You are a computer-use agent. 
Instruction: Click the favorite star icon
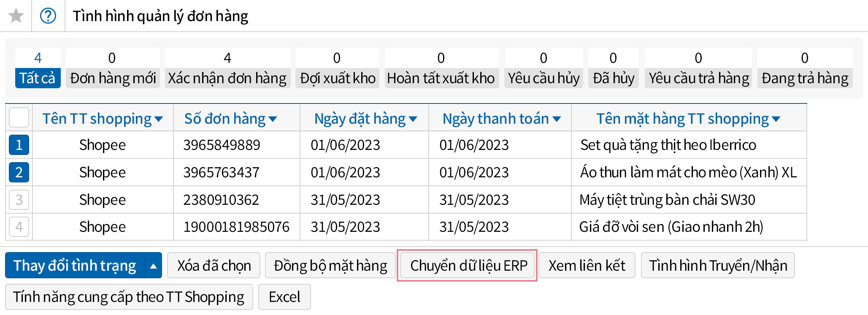[x=16, y=16]
